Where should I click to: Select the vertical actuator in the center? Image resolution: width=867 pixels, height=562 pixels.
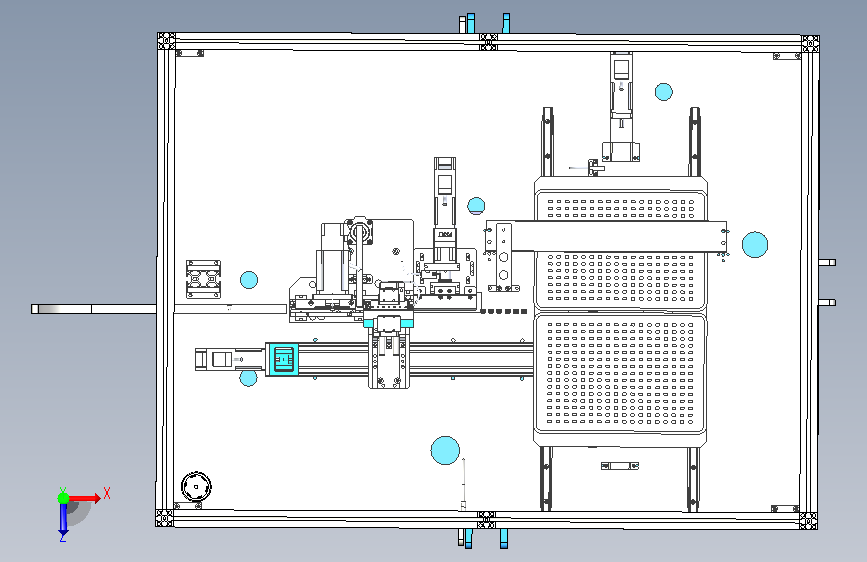point(445,209)
